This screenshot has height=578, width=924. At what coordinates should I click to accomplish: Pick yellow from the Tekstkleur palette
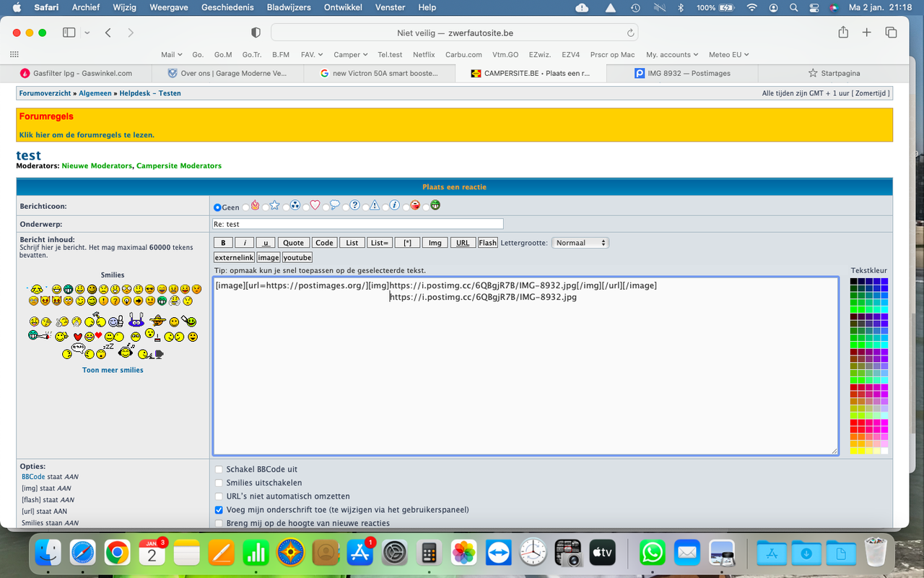(854, 451)
